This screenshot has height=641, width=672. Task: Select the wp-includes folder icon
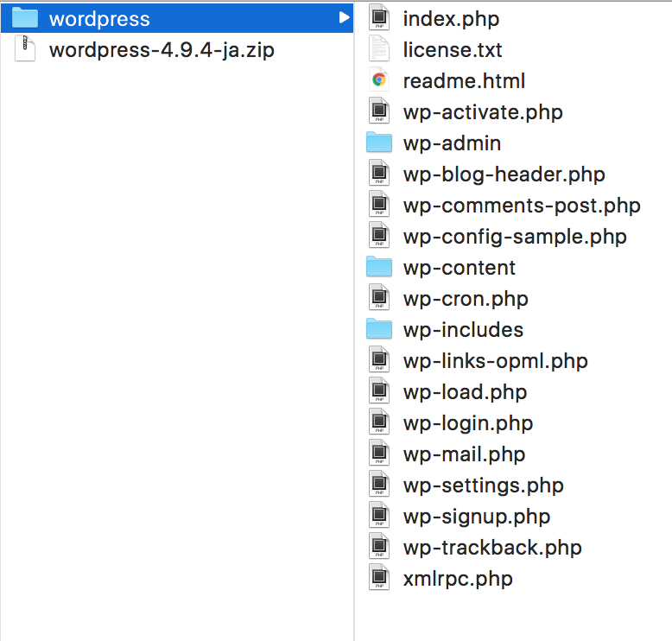click(x=379, y=329)
